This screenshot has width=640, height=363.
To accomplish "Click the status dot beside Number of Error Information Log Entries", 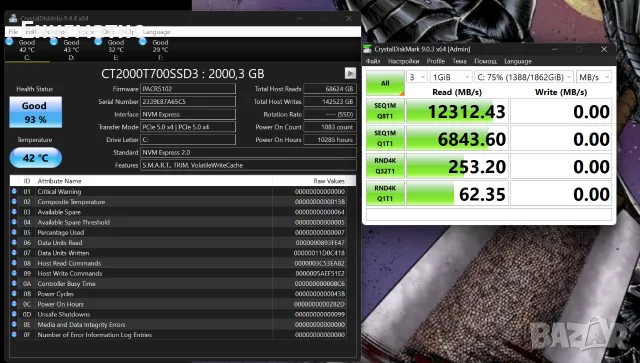I will point(14,334).
